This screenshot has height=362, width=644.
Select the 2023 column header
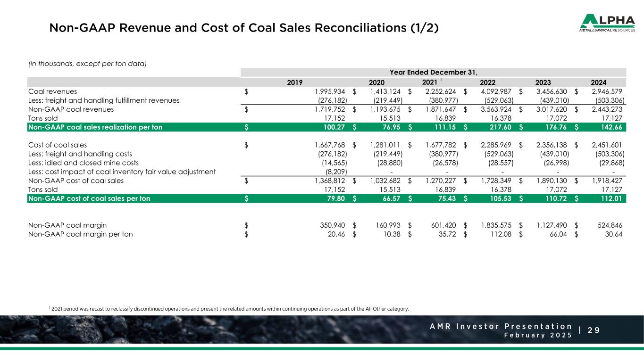544,82
